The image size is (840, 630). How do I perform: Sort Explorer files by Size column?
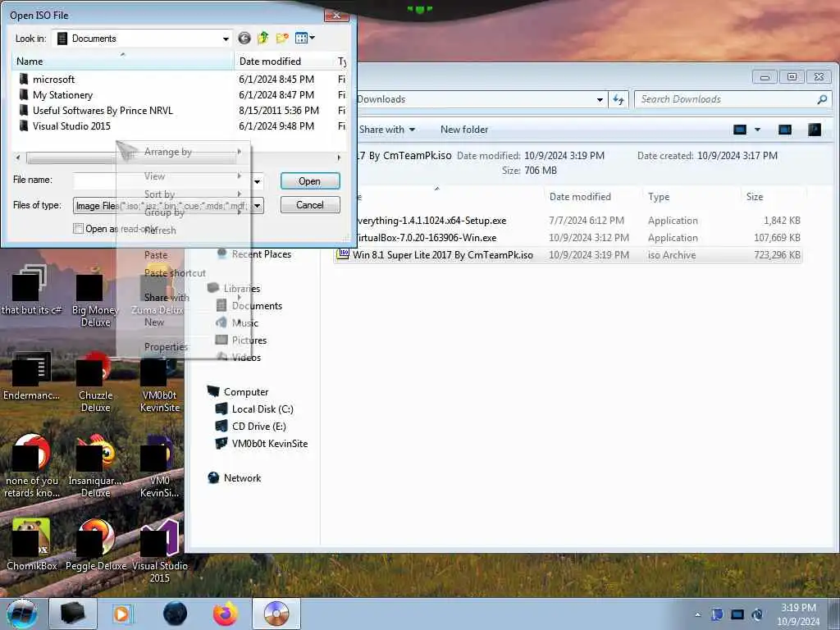[773, 197]
